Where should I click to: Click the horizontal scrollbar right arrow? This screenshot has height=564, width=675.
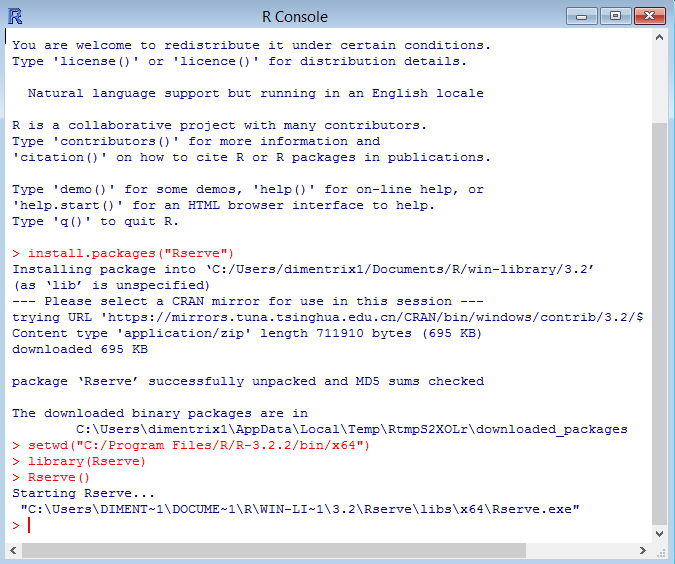pyautogui.click(x=642, y=550)
